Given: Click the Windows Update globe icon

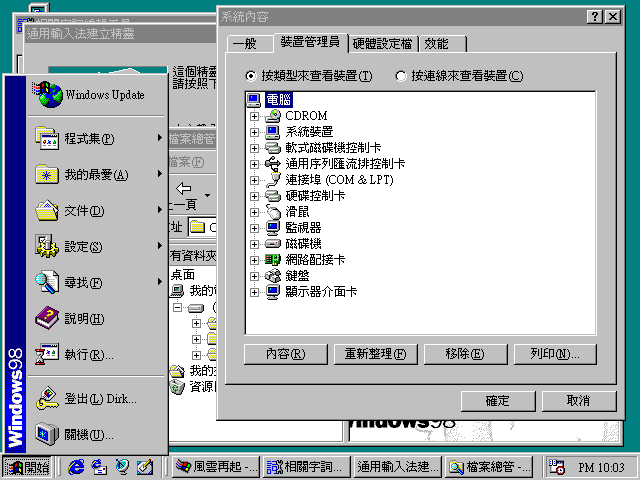Looking at the screenshot, I should click(x=48, y=94).
